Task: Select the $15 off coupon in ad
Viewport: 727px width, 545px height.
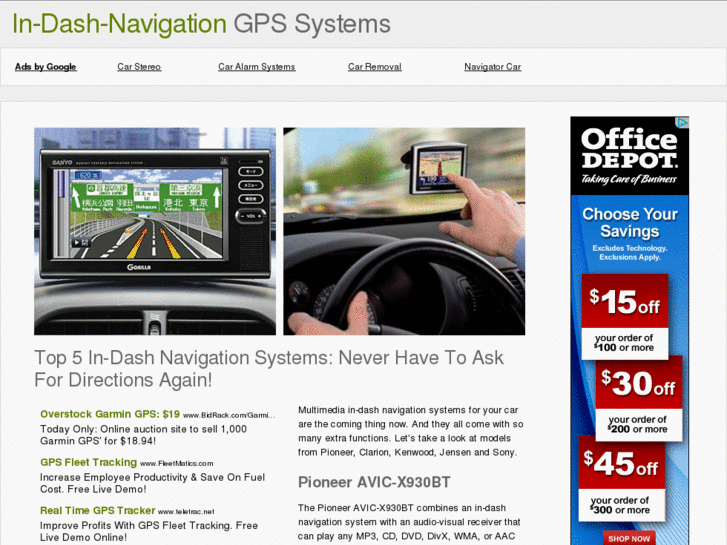Action: [625, 316]
